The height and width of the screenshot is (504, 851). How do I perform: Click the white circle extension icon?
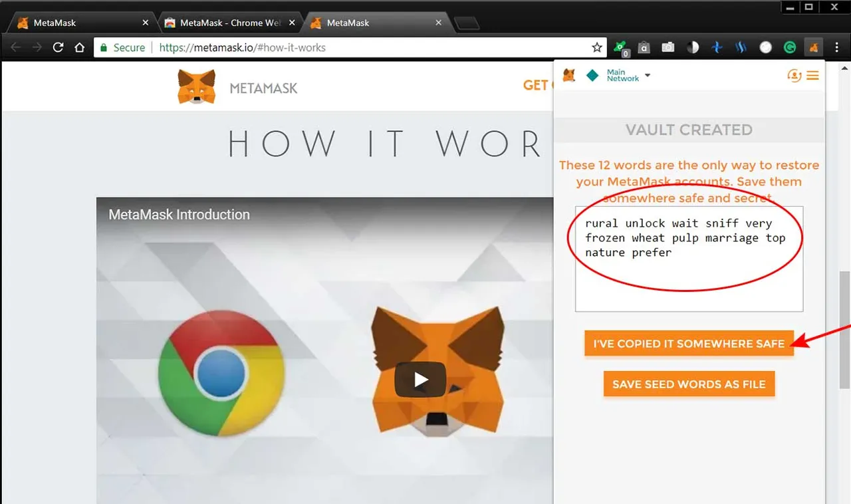[765, 48]
